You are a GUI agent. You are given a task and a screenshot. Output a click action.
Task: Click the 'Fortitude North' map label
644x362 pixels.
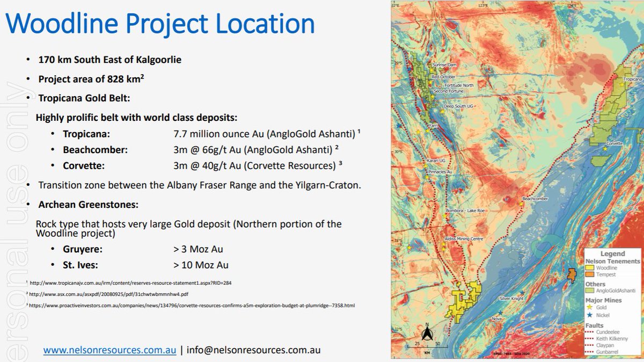pyautogui.click(x=459, y=85)
